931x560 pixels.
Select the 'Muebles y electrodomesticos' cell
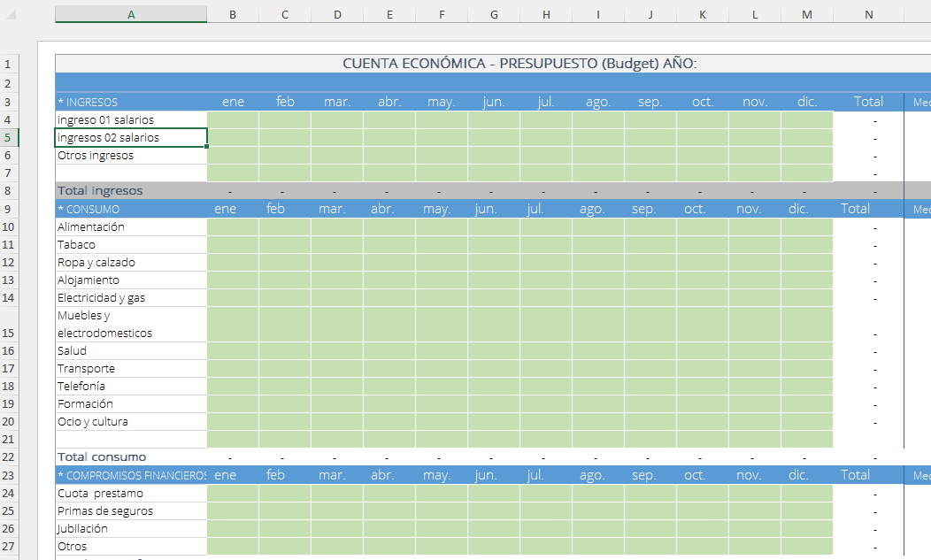[131, 325]
